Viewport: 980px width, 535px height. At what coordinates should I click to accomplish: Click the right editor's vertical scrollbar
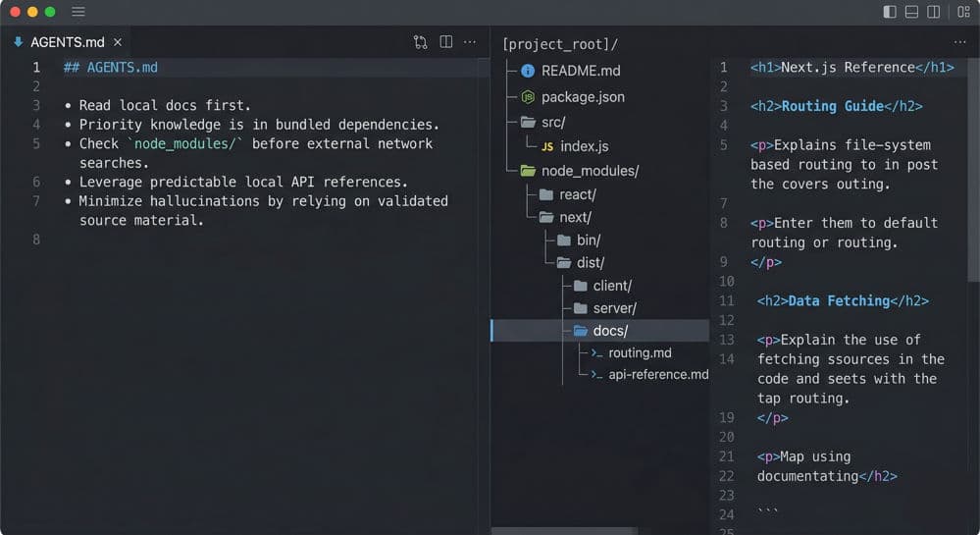(x=974, y=169)
